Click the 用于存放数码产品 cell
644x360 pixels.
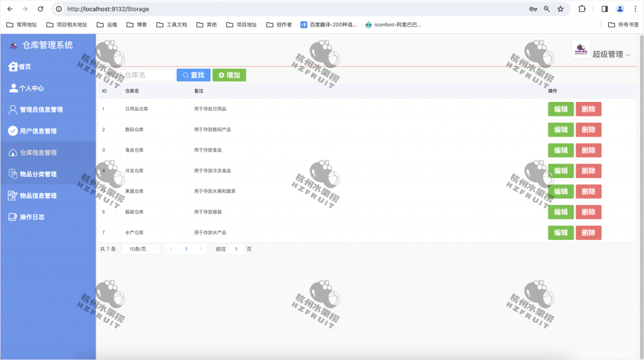click(x=213, y=130)
